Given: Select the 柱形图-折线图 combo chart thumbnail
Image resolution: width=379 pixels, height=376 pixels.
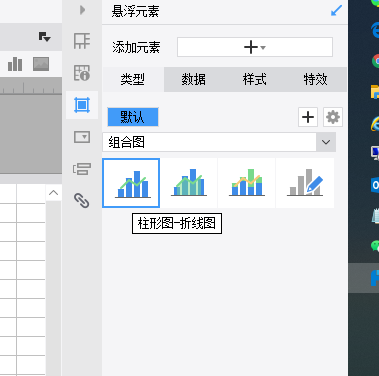Looking at the screenshot, I should (131, 183).
